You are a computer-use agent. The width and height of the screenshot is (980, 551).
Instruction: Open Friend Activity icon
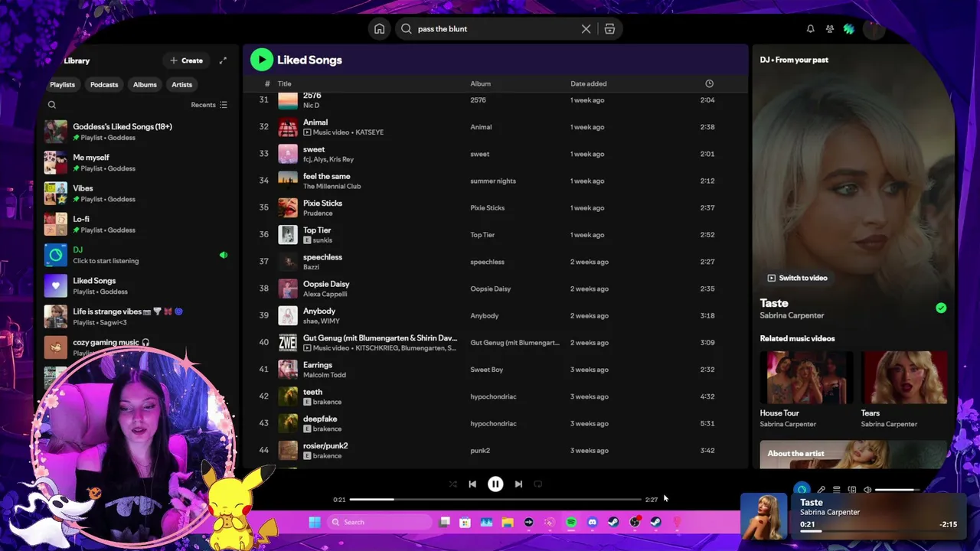pos(829,29)
